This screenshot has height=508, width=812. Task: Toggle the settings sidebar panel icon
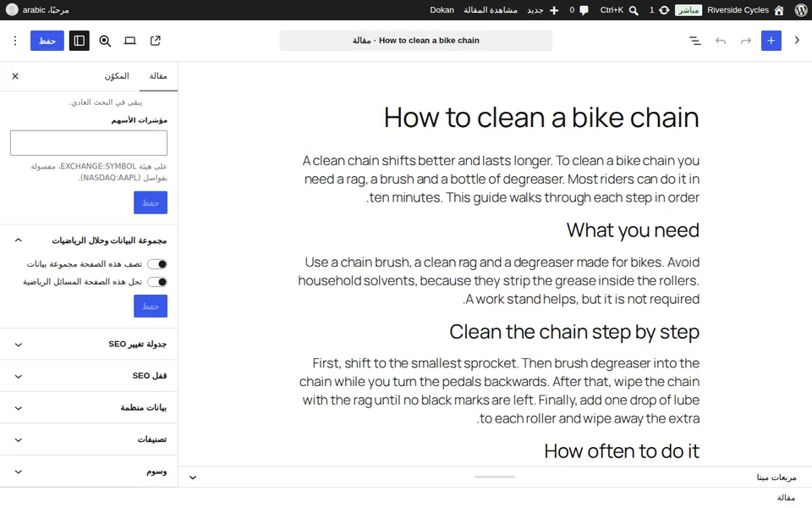coord(80,41)
